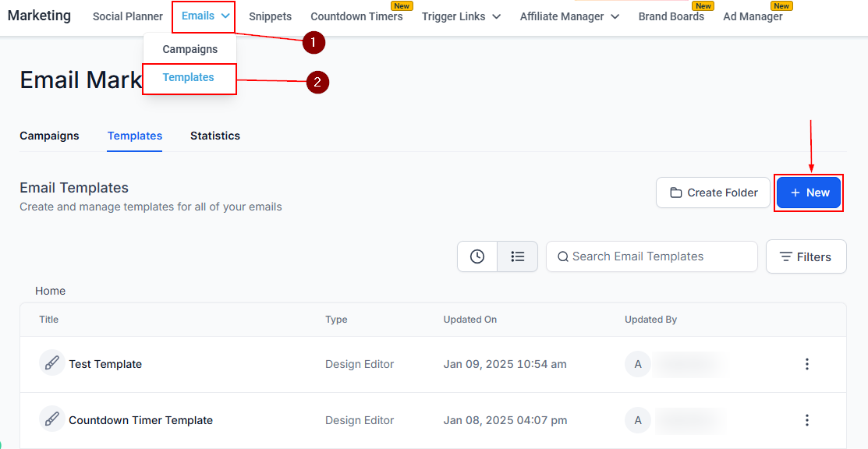The image size is (868, 449).
Task: Click the pen icon beside Test Template
Action: (x=52, y=363)
